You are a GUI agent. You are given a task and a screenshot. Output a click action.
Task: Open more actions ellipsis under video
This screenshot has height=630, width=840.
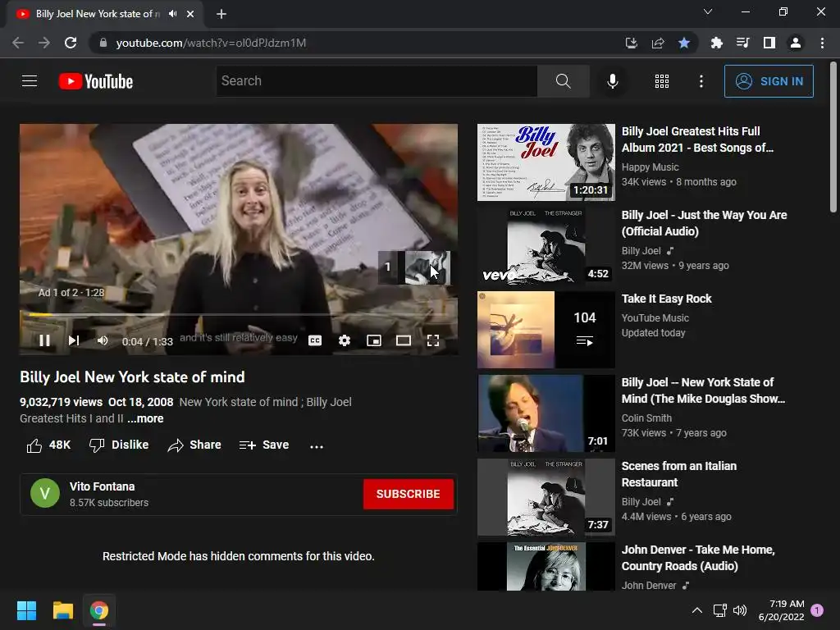[x=317, y=445]
